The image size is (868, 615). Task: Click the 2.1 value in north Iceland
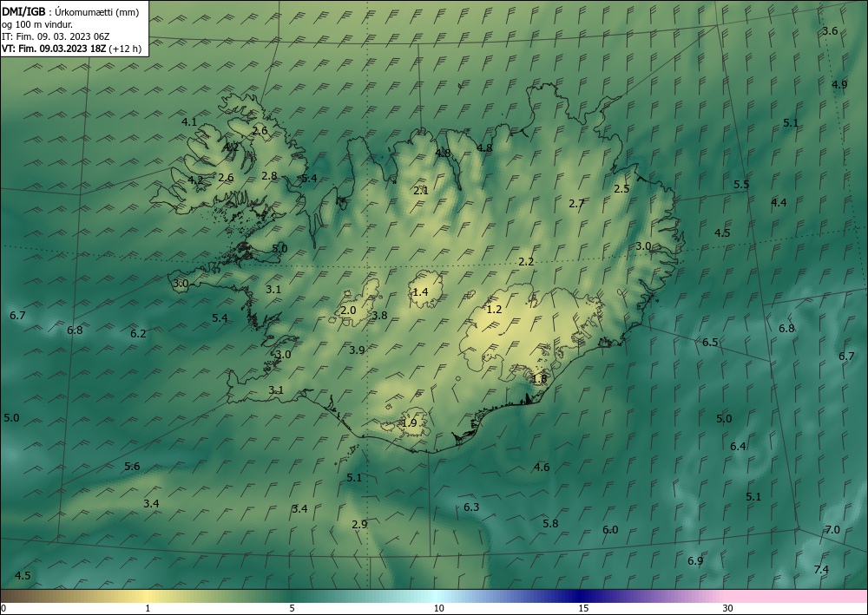click(x=421, y=191)
